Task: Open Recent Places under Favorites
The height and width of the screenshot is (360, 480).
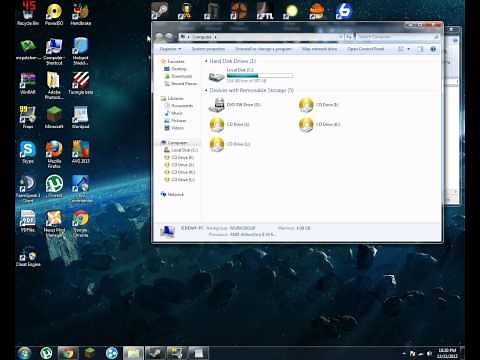Action: tap(181, 84)
